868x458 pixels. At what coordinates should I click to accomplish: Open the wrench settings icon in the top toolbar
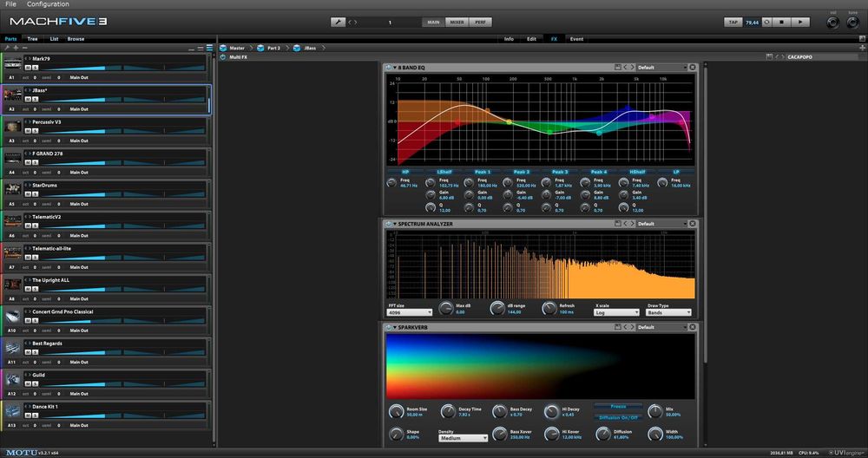338,23
